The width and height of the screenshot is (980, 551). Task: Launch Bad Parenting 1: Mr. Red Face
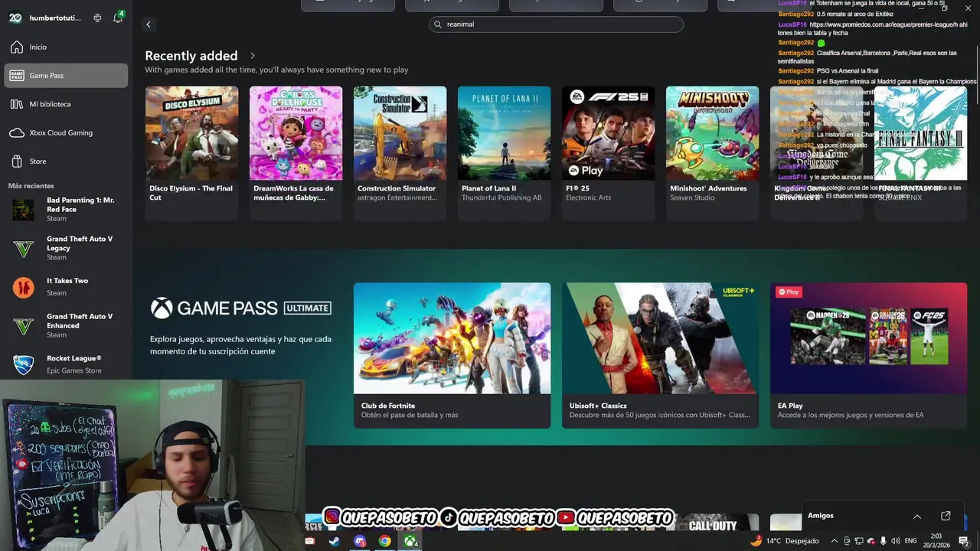(66, 210)
